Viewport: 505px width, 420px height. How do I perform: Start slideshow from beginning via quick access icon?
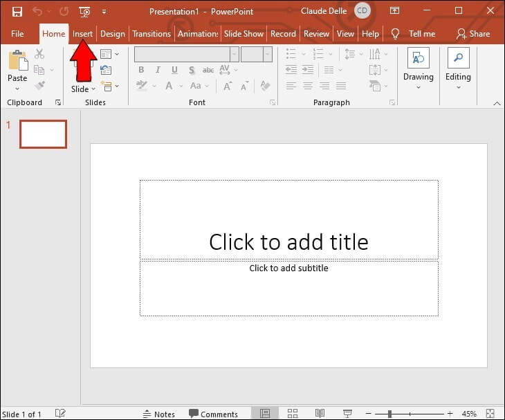[x=84, y=12]
